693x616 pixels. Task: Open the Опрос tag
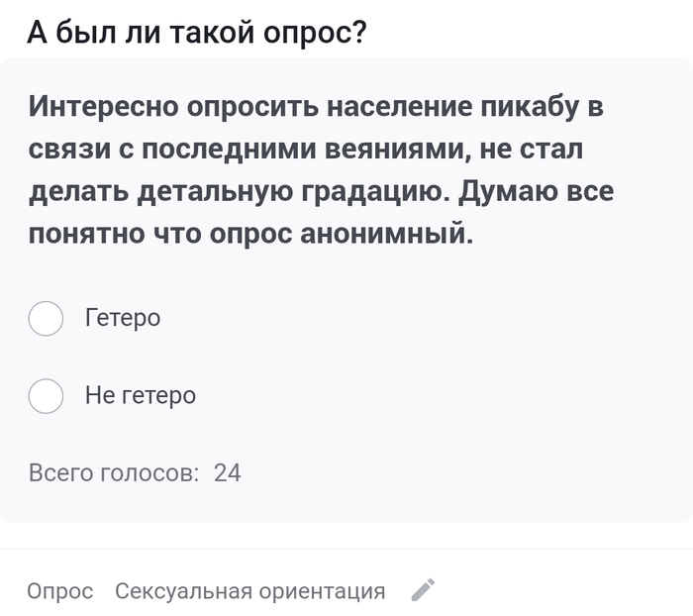(60, 591)
